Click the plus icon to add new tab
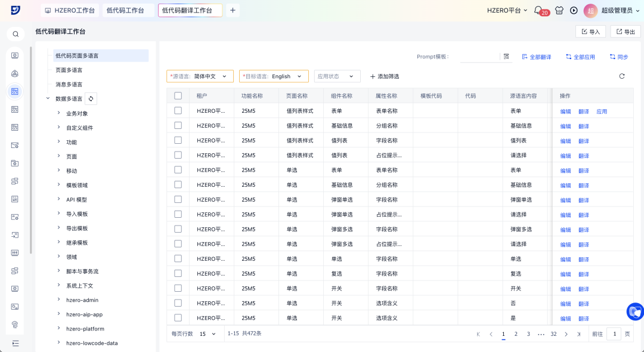644x352 pixels. (233, 10)
